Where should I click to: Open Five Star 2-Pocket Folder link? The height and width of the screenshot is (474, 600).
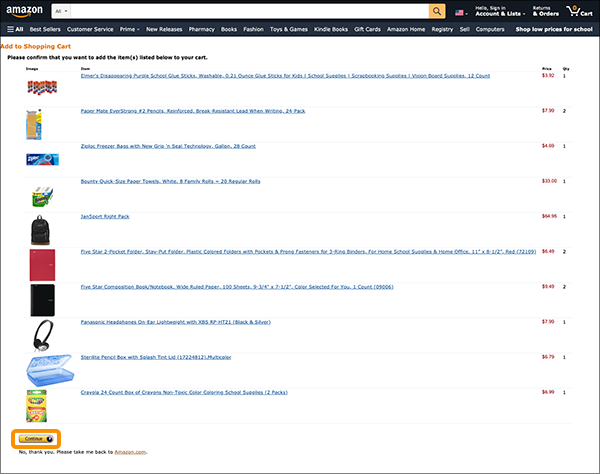(308, 252)
